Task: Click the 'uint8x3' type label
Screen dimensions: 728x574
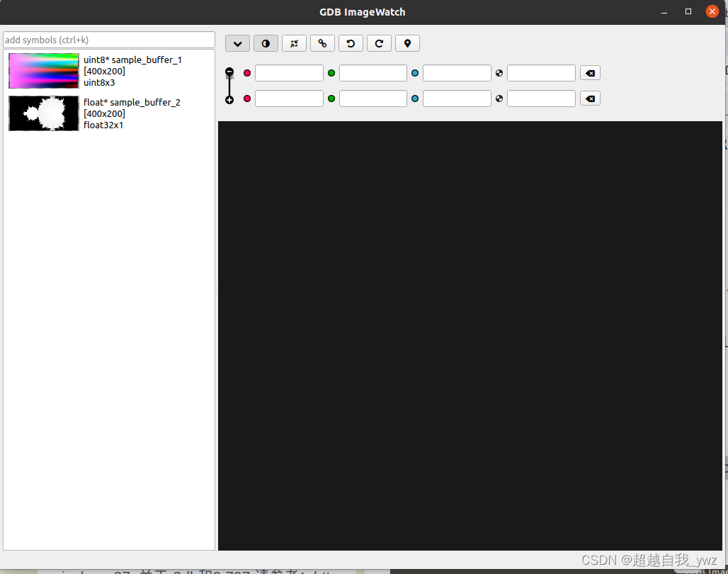Action: point(99,83)
